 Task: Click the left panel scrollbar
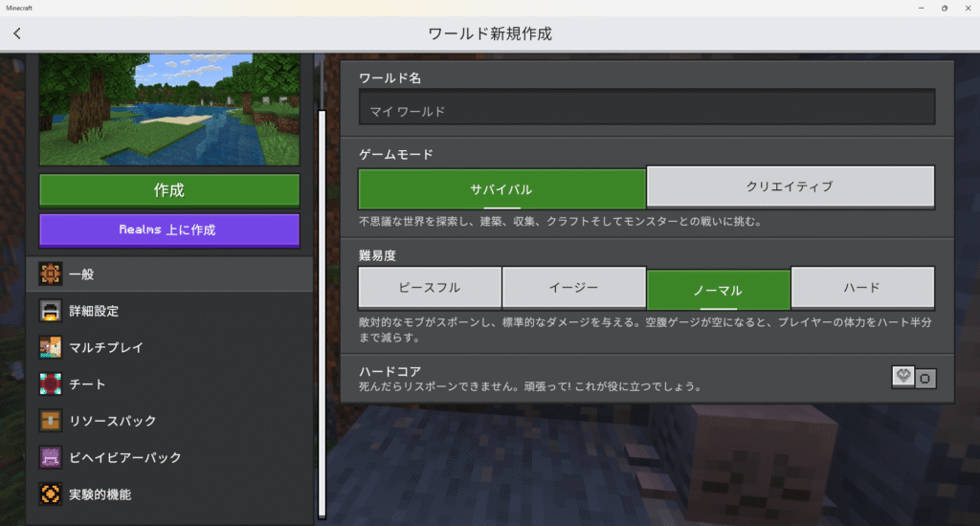[x=322, y=315]
